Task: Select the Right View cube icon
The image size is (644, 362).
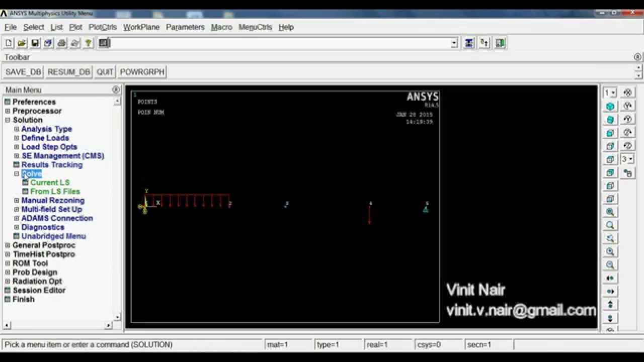Action: 610,146
